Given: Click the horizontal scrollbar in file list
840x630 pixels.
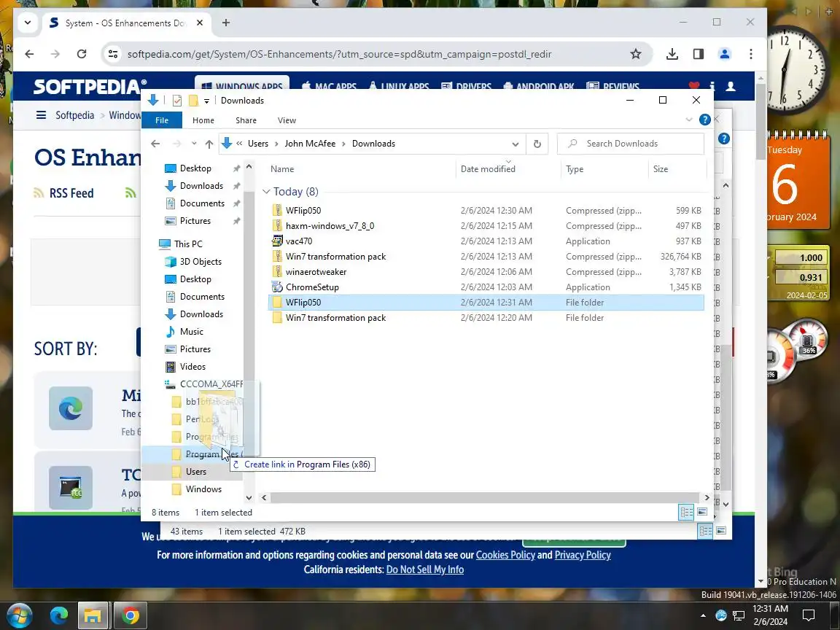Looking at the screenshot, I should tap(485, 498).
